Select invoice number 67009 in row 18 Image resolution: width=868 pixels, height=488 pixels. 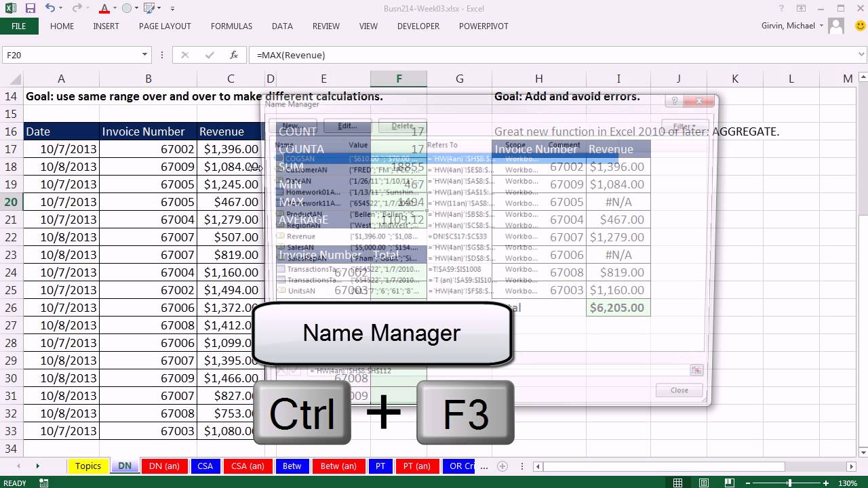pos(148,167)
